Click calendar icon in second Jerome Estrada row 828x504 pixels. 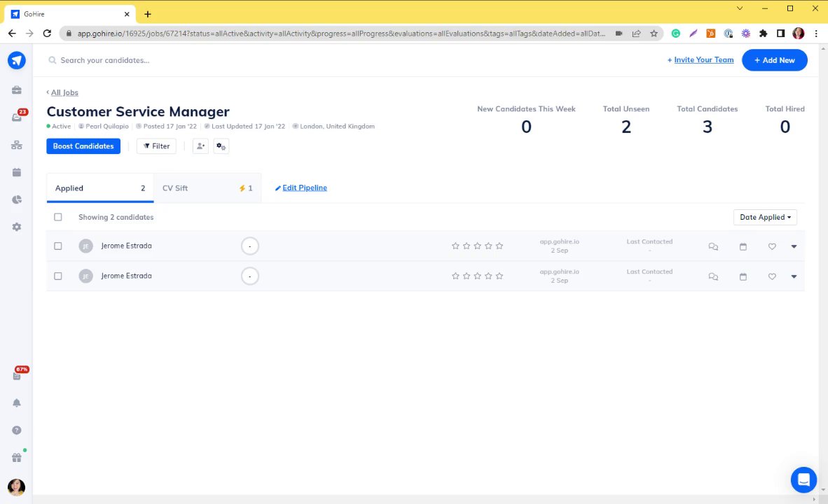tap(743, 276)
